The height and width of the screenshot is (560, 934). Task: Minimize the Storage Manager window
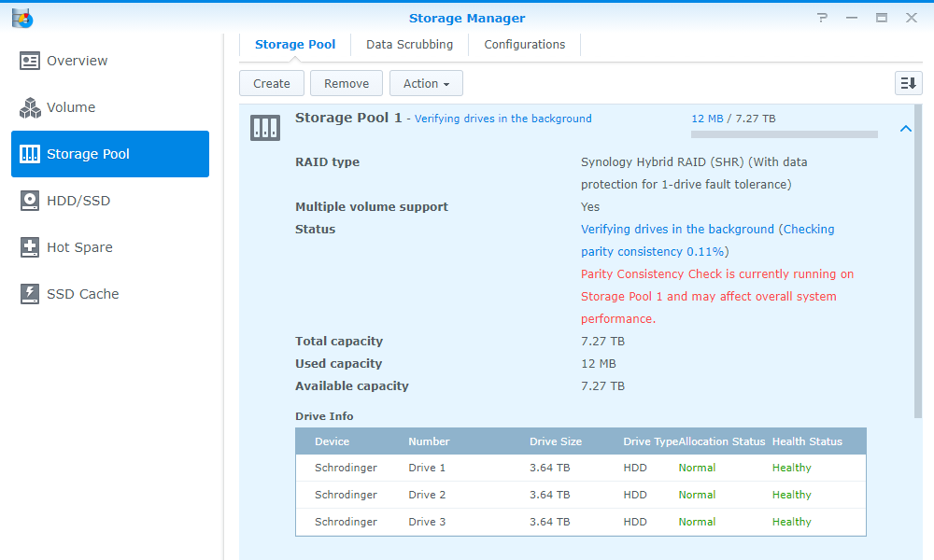tap(852, 18)
